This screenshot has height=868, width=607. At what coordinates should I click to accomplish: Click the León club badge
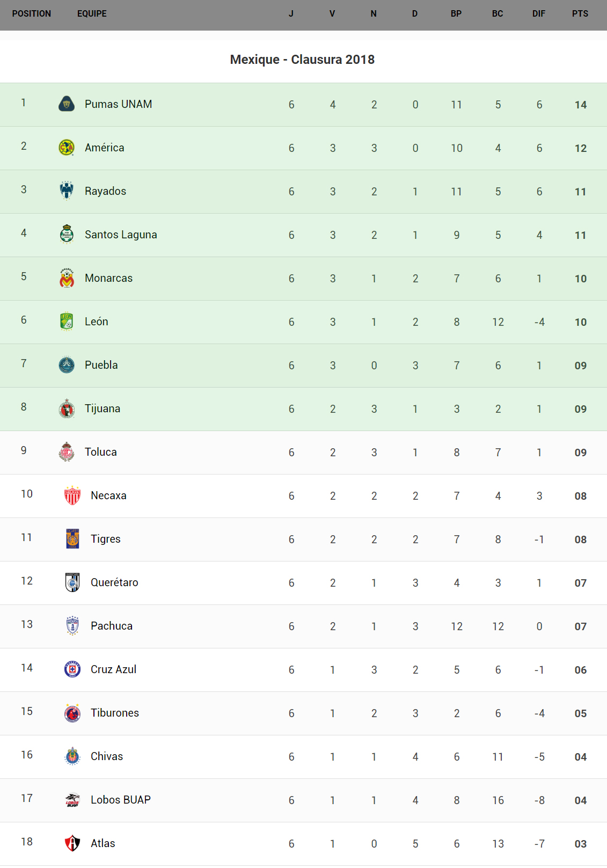[x=67, y=322]
